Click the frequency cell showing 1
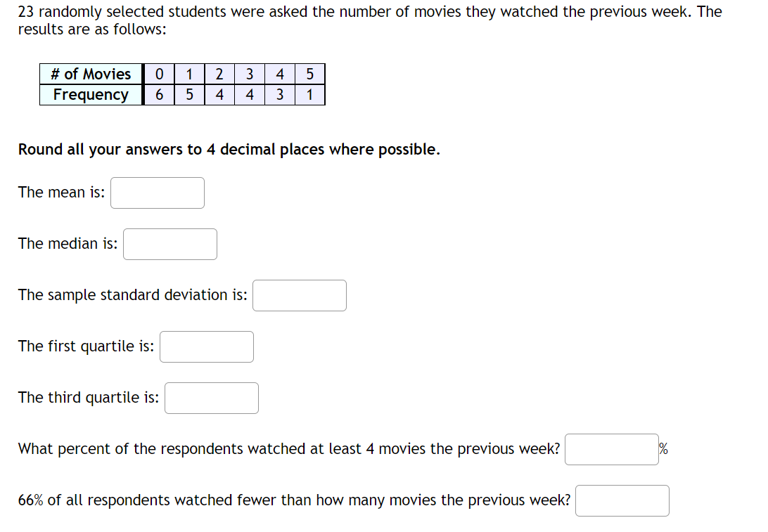 point(309,94)
